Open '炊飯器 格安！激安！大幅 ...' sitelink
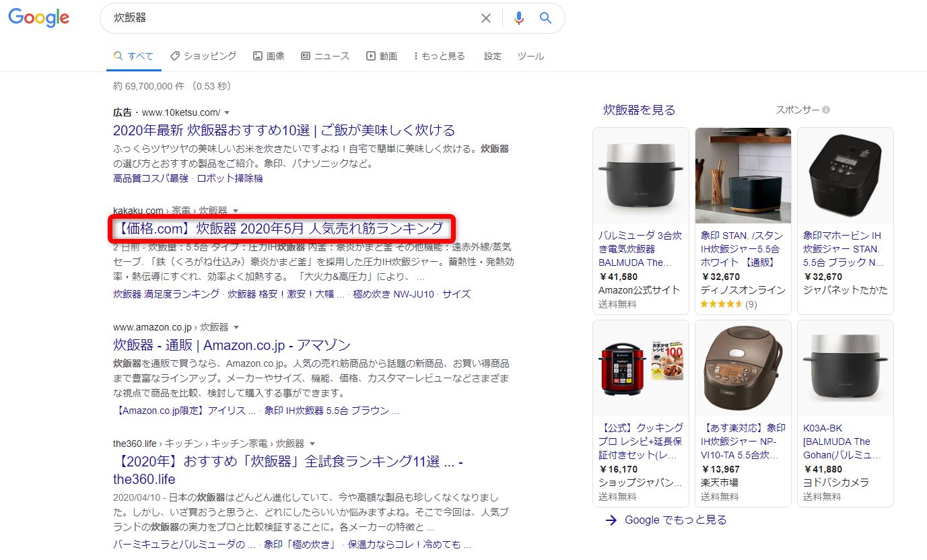The width and height of the screenshot is (927, 560). coord(286,294)
